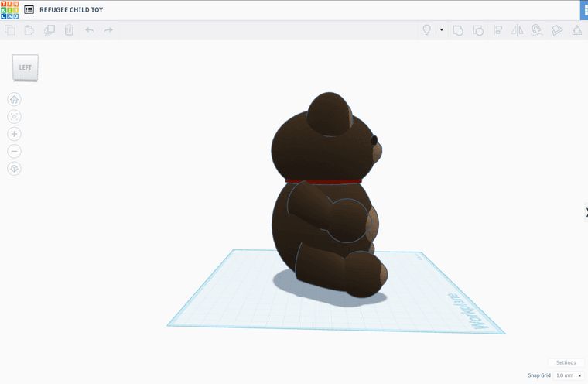Select the bear's red collar
This screenshot has width=588, height=384.
click(x=323, y=182)
